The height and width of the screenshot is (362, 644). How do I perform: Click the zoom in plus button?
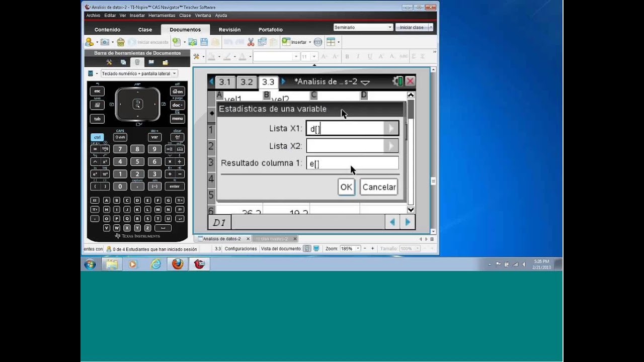coord(372,248)
